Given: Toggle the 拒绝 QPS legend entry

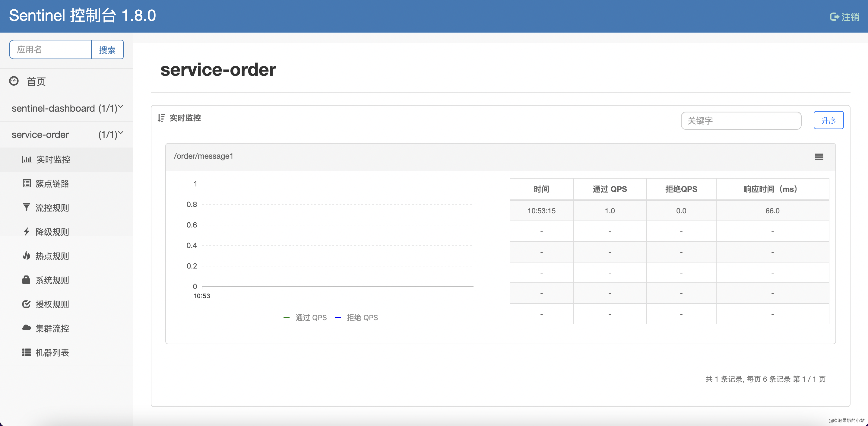Looking at the screenshot, I should pos(356,317).
